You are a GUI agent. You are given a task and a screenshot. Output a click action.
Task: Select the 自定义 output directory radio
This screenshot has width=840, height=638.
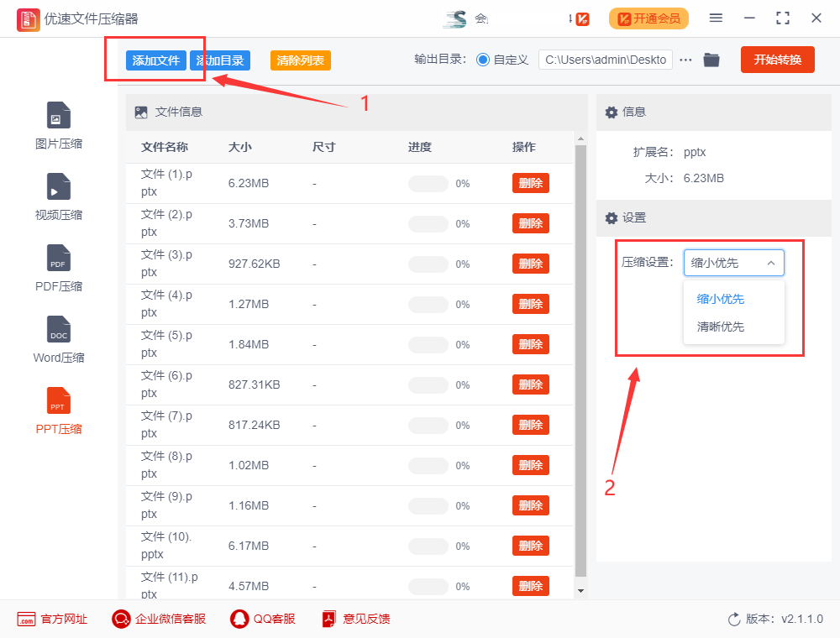pos(483,60)
